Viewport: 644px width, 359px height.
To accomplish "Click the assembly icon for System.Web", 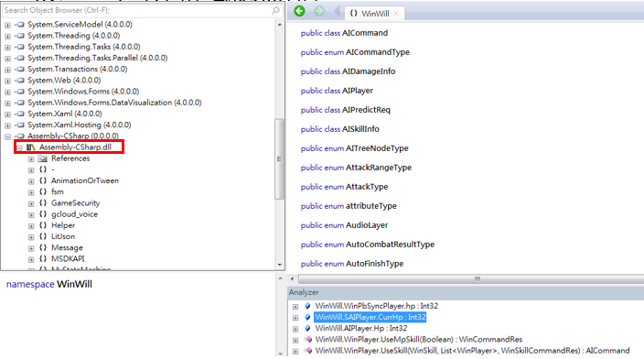I will (x=20, y=81).
